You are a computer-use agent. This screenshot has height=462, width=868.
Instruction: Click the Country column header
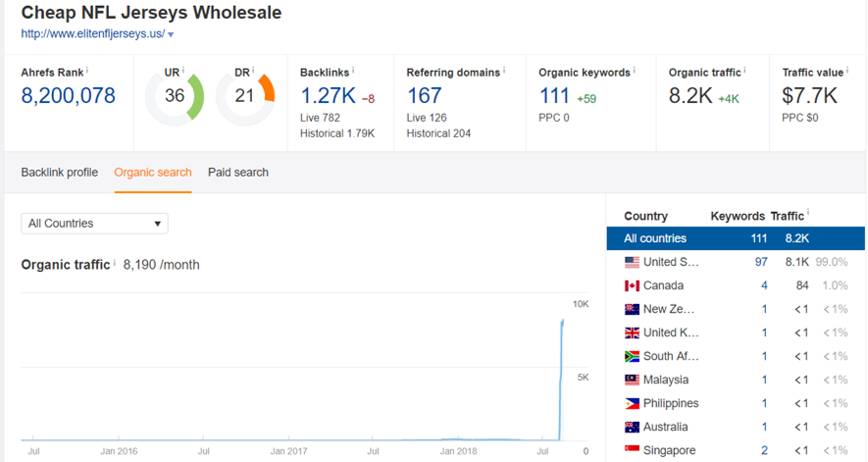(x=646, y=216)
